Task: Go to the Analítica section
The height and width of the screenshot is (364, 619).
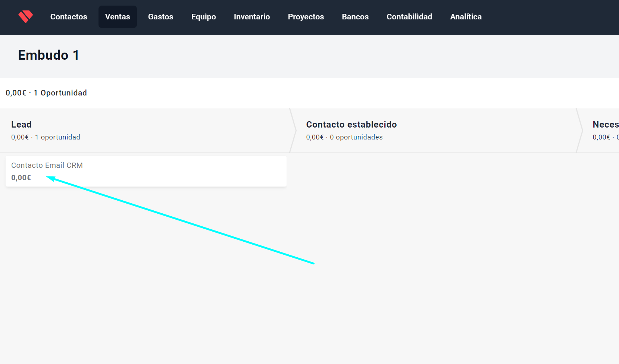Action: coord(466,17)
